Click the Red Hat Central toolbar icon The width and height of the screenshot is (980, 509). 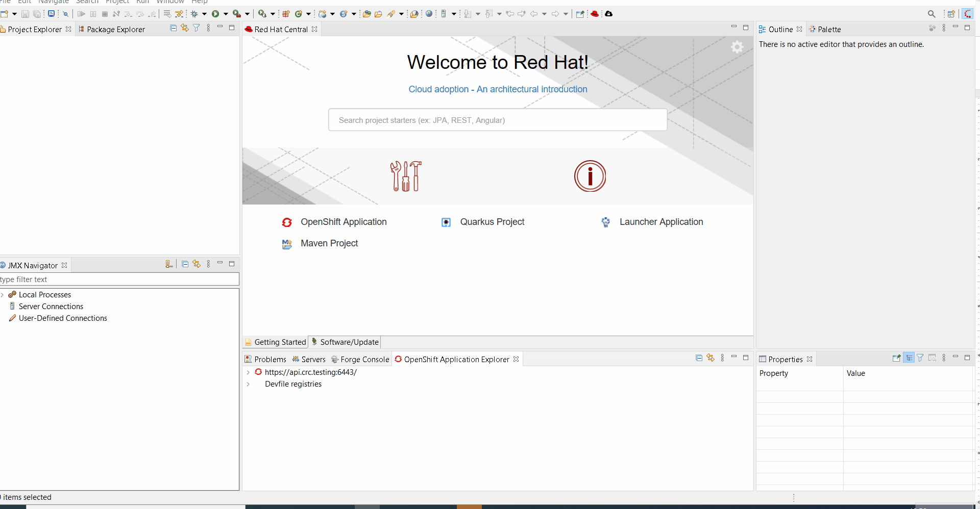pyautogui.click(x=595, y=14)
